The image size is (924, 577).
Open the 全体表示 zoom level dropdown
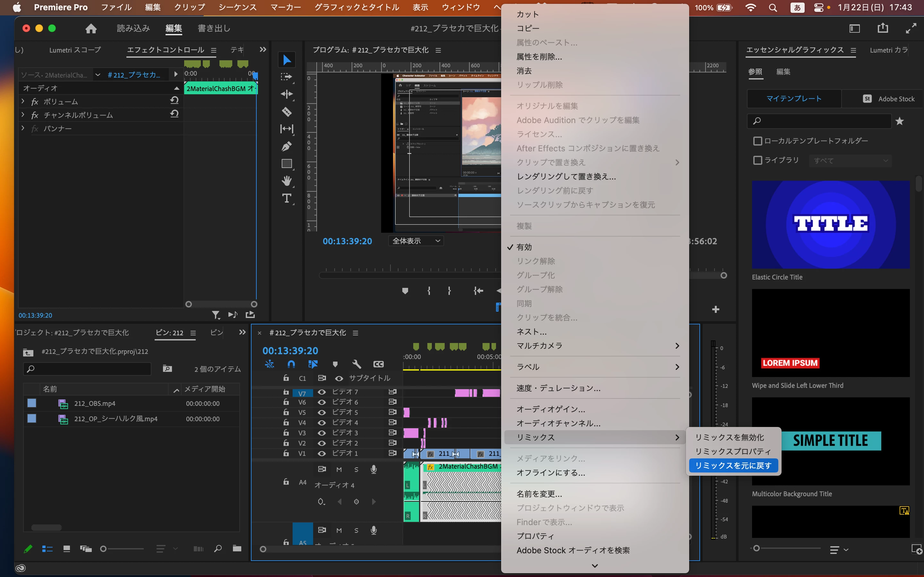coord(416,241)
